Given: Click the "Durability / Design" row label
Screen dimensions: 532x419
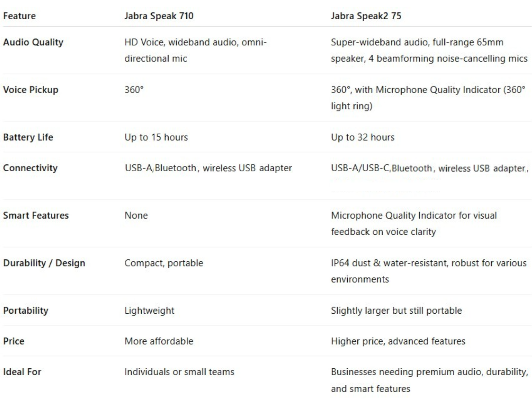Looking at the screenshot, I should click(x=44, y=263).
